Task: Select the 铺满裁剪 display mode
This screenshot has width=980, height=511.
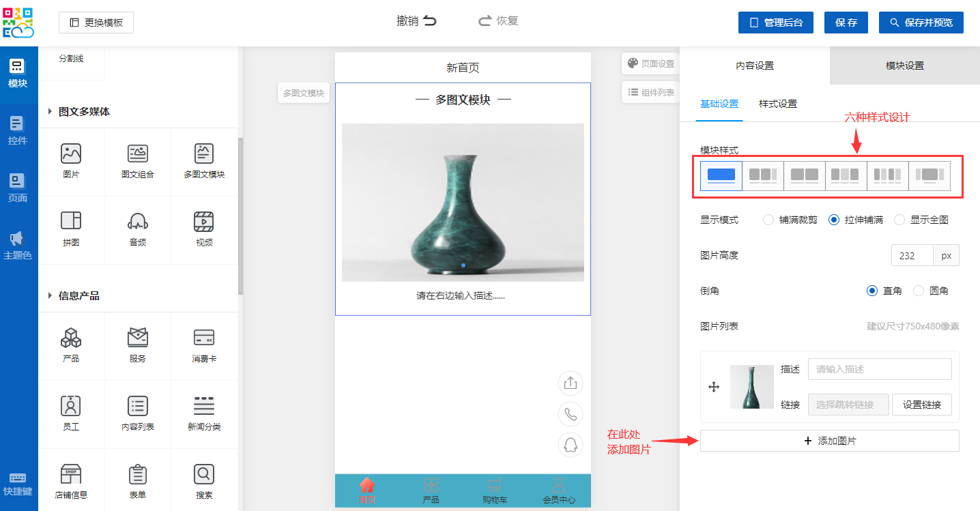Action: click(x=768, y=220)
